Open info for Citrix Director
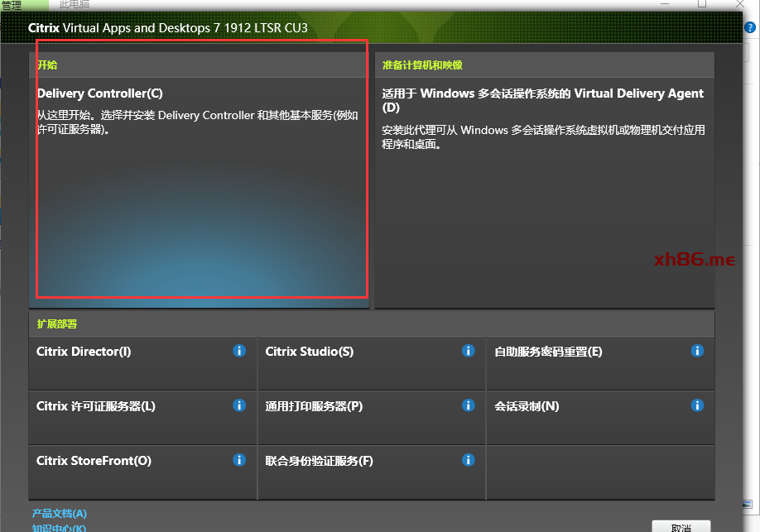 click(239, 350)
